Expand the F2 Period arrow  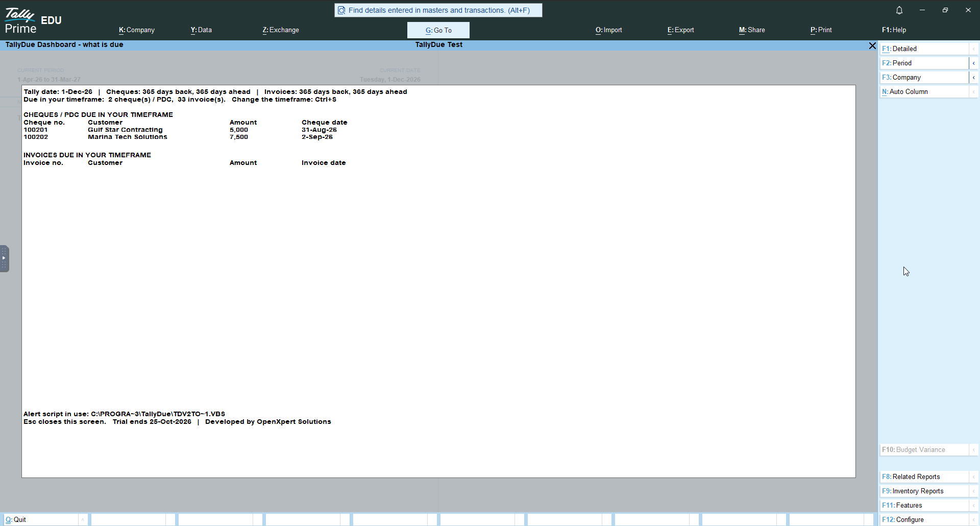(x=974, y=63)
